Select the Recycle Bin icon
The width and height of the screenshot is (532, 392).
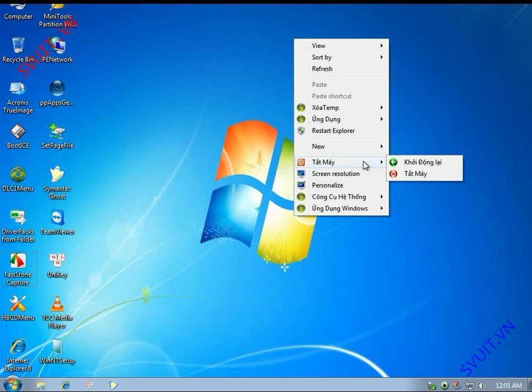pyautogui.click(x=18, y=50)
